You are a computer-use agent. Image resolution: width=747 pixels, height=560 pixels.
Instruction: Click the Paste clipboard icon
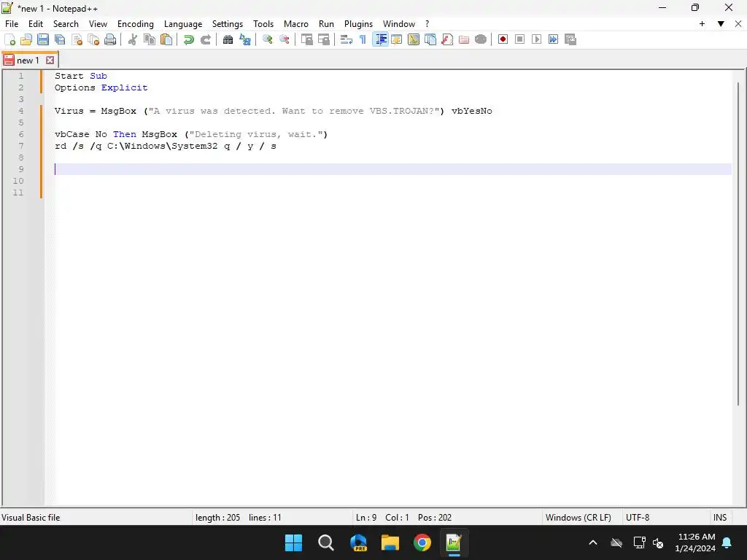click(166, 39)
